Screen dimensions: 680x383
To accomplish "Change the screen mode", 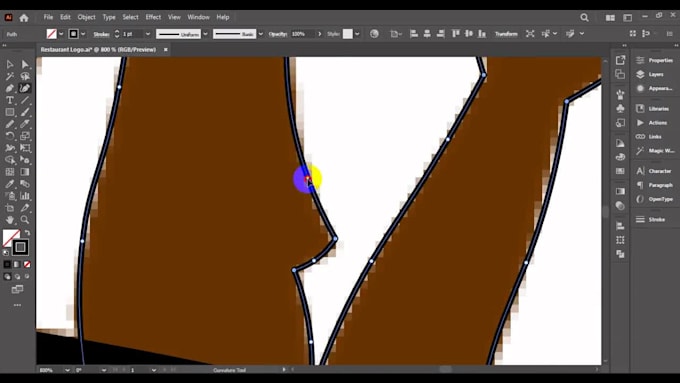I will click(x=17, y=289).
